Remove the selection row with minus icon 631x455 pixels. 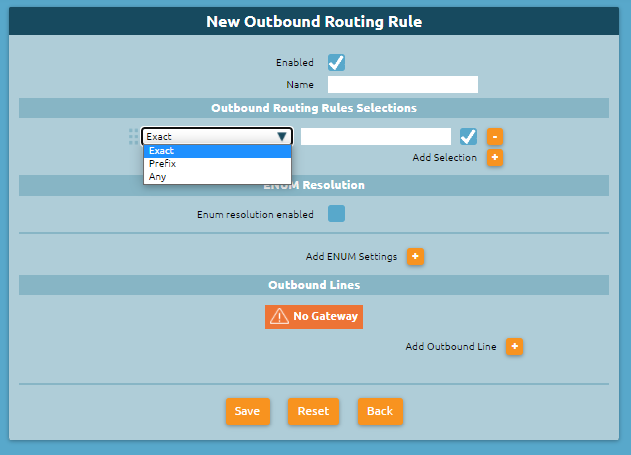pos(495,137)
